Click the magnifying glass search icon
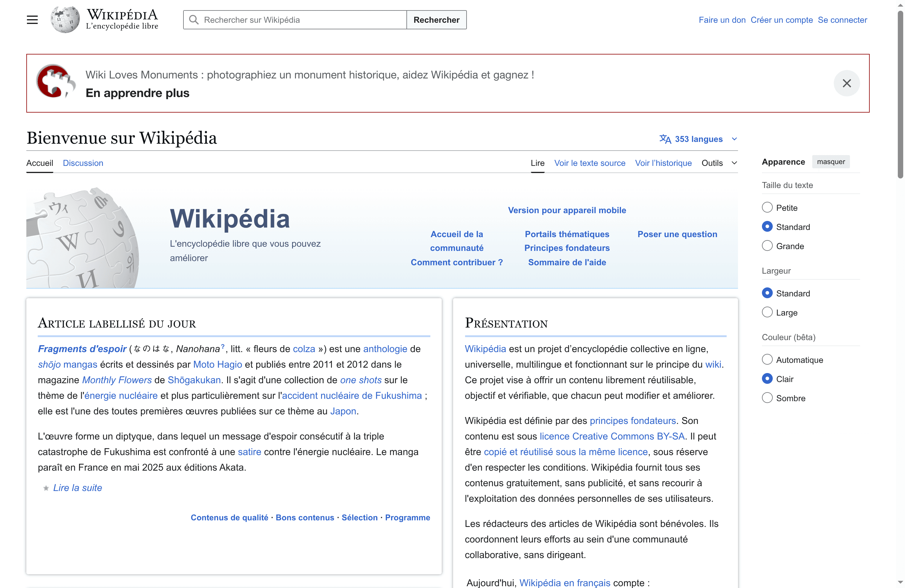 coord(194,19)
